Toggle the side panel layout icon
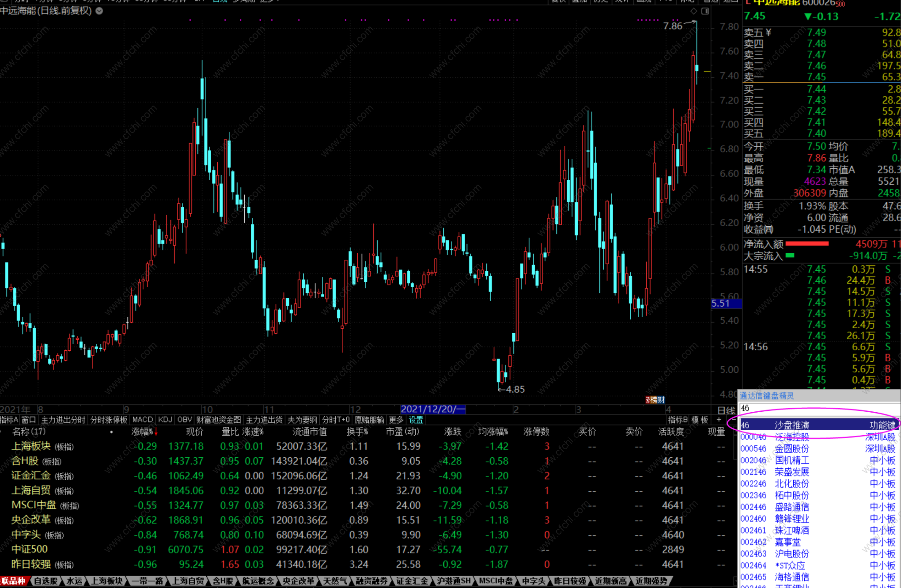The width and height of the screenshot is (901, 588). tap(705, 11)
